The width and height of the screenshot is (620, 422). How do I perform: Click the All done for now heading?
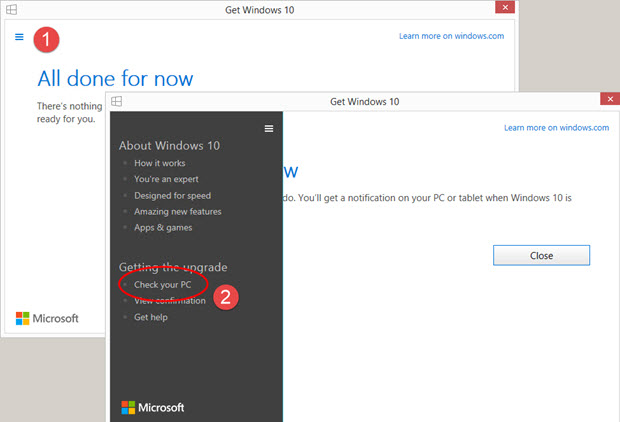115,78
